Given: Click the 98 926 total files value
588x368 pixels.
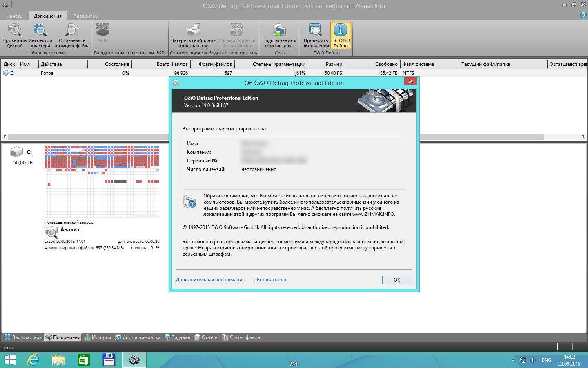Looking at the screenshot, I should pyautogui.click(x=181, y=73).
